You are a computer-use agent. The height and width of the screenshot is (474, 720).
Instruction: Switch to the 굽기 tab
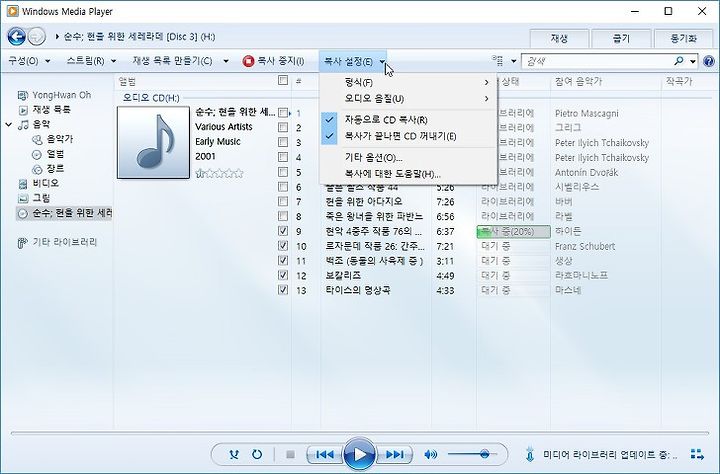click(x=621, y=39)
